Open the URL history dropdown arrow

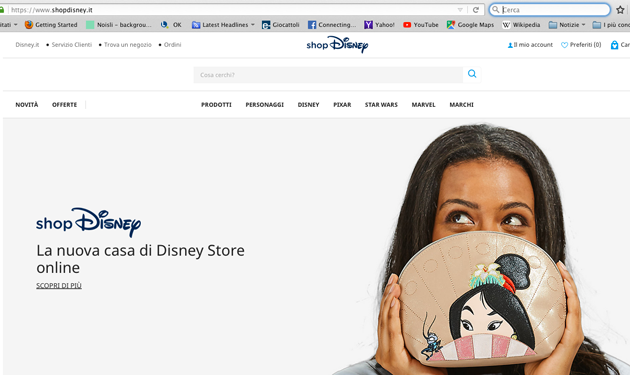460,10
